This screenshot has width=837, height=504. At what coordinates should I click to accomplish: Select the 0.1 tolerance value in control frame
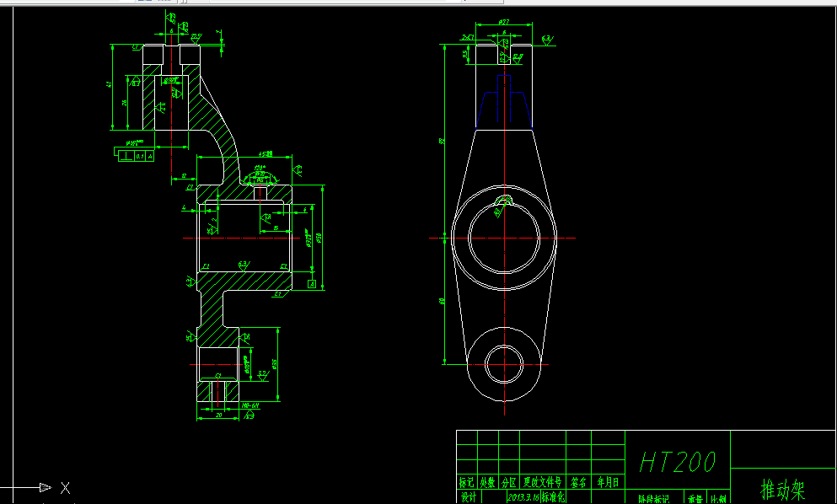[x=140, y=157]
